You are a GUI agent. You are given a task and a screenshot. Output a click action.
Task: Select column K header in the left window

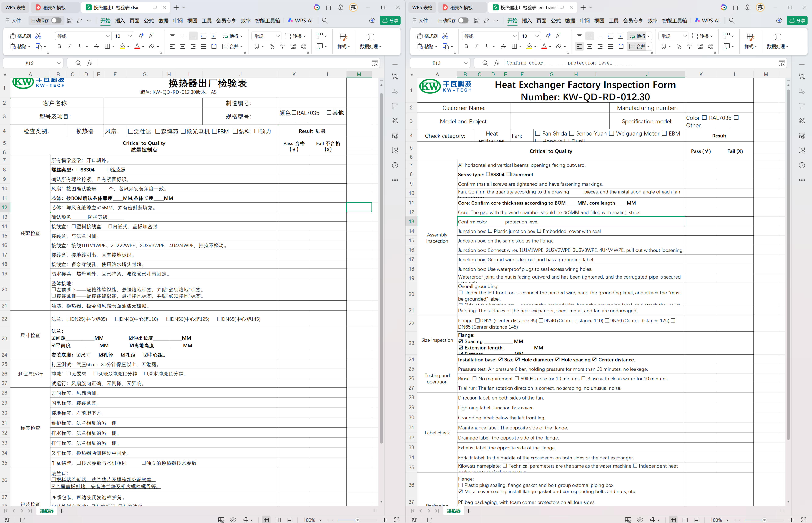(x=294, y=74)
